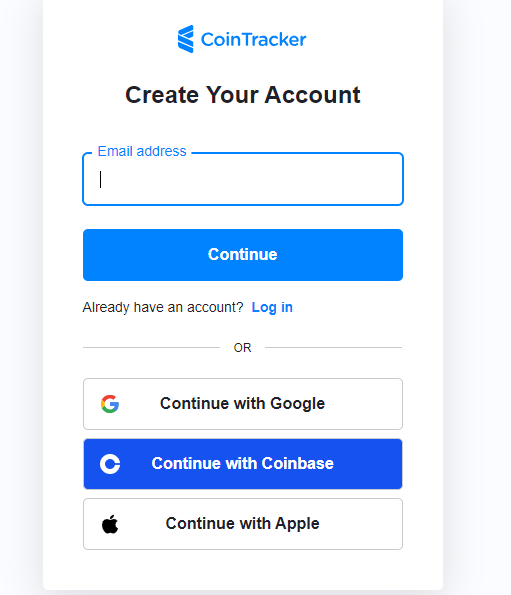Click the Create Your Account heading
511x595 pixels.
click(x=243, y=94)
